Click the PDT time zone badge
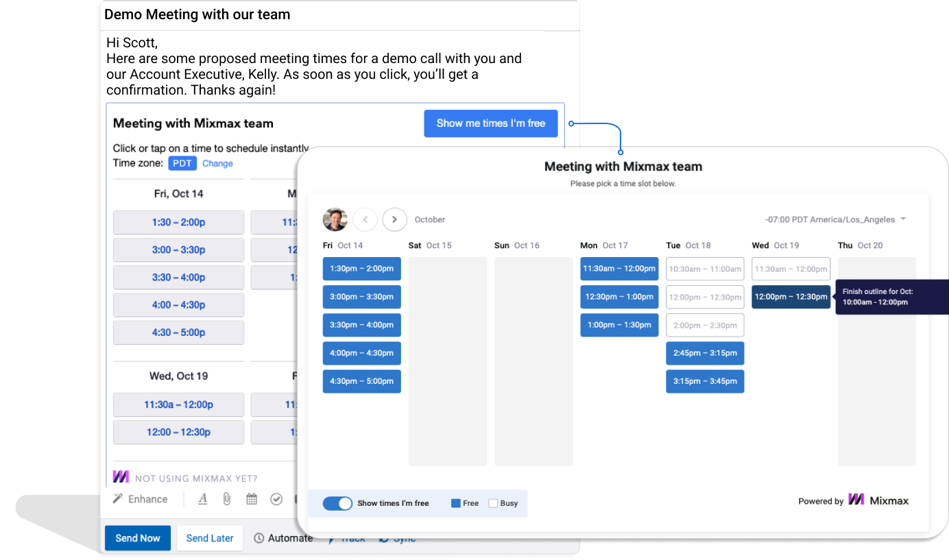Image resolution: width=949 pixels, height=560 pixels. click(x=182, y=163)
